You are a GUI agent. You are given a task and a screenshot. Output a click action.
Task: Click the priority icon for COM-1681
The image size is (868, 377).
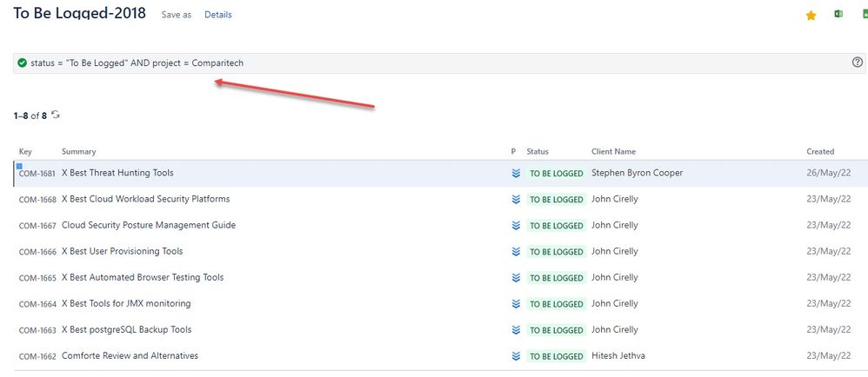(x=516, y=174)
